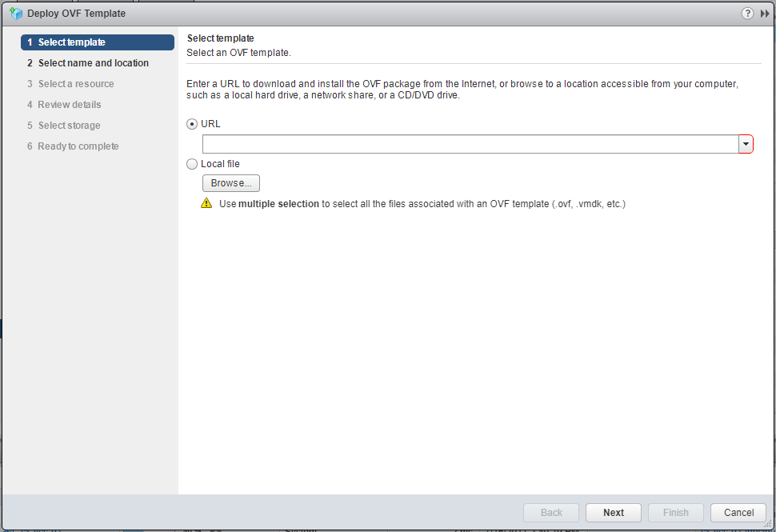Open the URL history dropdown arrow
Viewport: 776px width, 532px height.
click(x=746, y=144)
